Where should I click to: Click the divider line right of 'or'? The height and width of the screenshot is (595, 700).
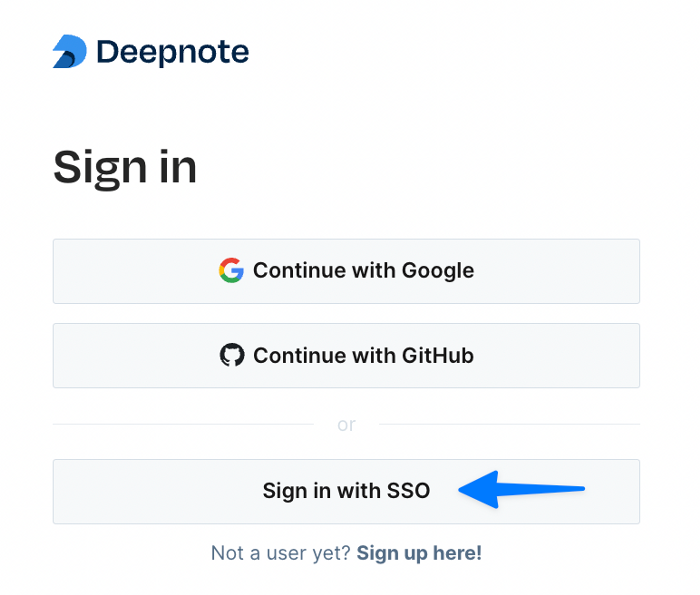click(510, 424)
